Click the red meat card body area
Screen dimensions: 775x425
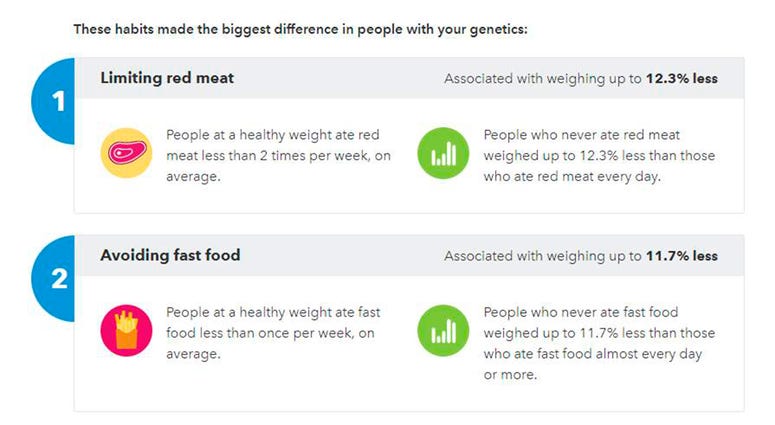(x=409, y=156)
